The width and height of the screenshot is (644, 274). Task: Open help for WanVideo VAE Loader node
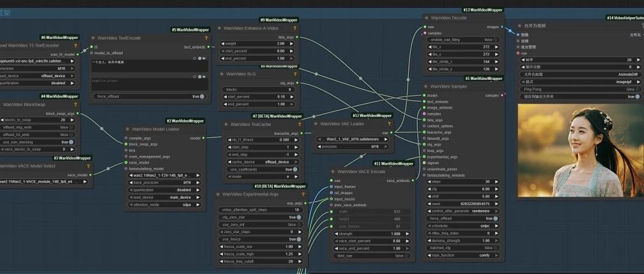(389, 123)
